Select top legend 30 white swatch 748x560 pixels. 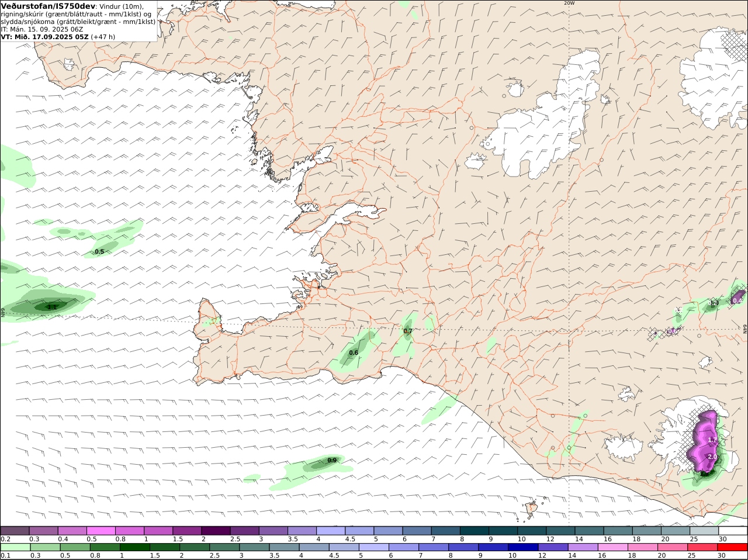coord(733,530)
